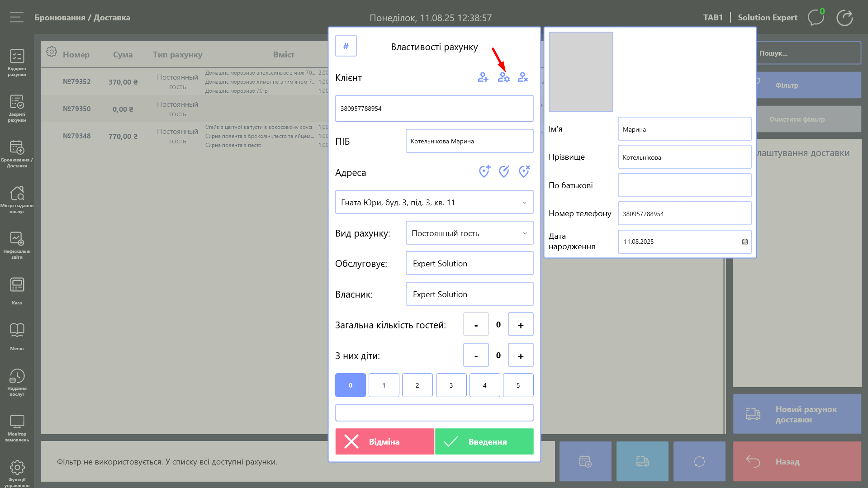Screen dimensions: 868x488
Task: Click the По батькові input field
Action: click(x=684, y=185)
